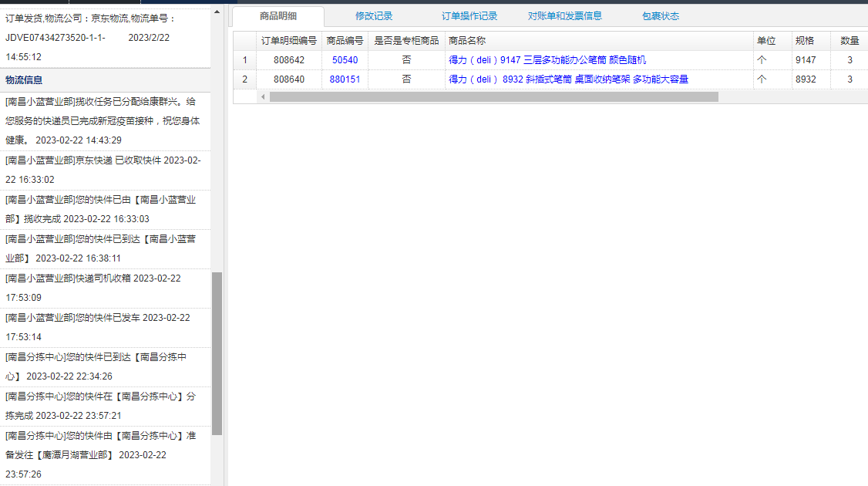The image size is (868, 486).
Task: Click the 快递司机收箱 17:53:09 entry
Action: (105, 289)
